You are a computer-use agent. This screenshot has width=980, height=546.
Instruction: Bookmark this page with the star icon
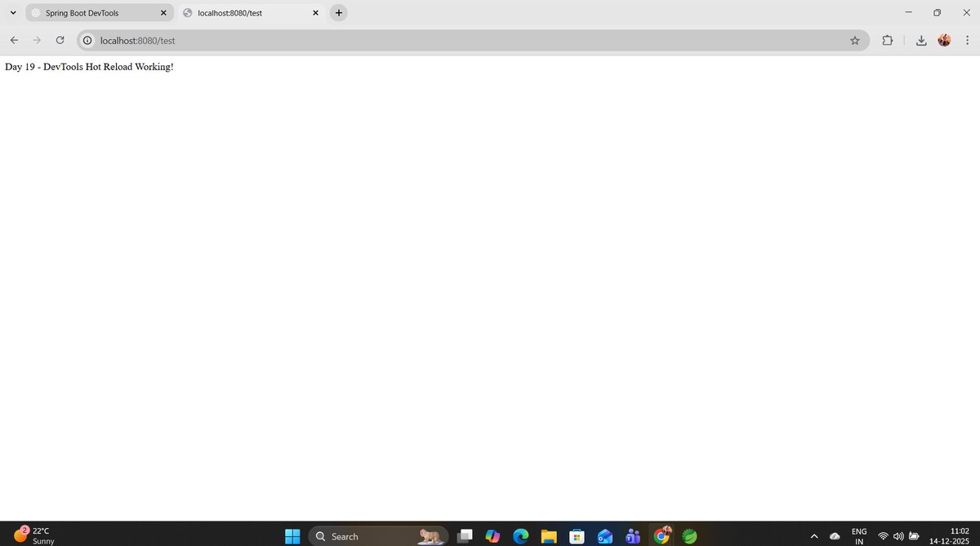click(855, 40)
